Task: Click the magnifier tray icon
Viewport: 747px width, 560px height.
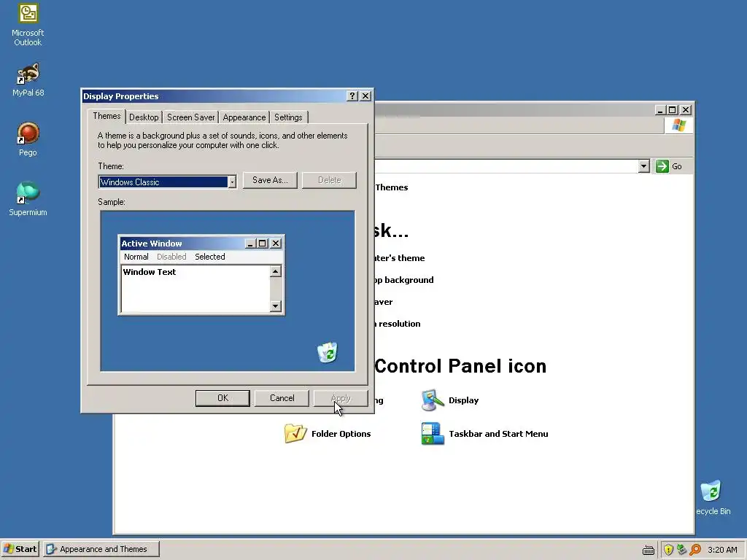Action: click(695, 550)
